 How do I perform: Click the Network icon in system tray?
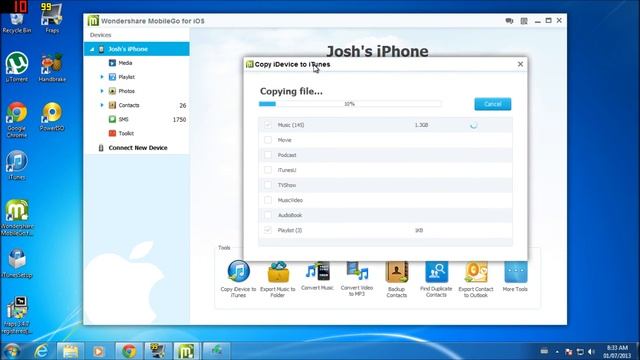pos(580,351)
